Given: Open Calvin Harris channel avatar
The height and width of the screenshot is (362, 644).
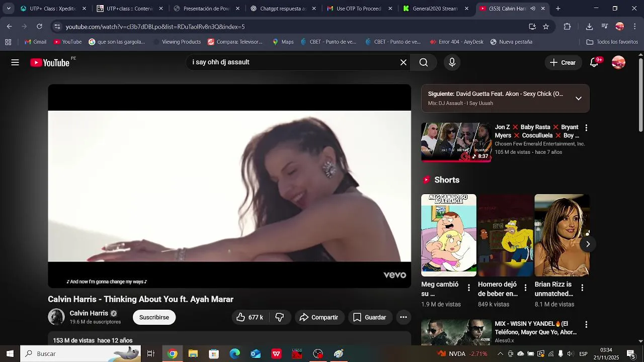Looking at the screenshot, I should click(x=56, y=317).
